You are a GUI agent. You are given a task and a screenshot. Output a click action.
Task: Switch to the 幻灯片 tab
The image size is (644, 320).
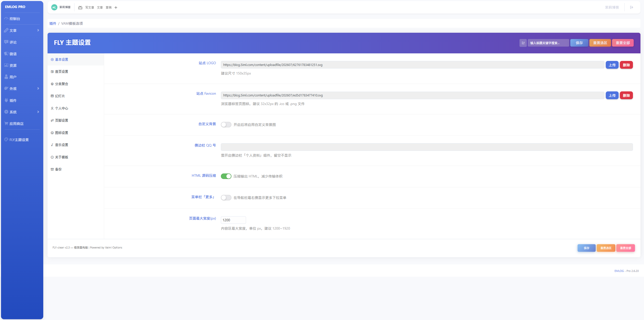pyautogui.click(x=76, y=96)
